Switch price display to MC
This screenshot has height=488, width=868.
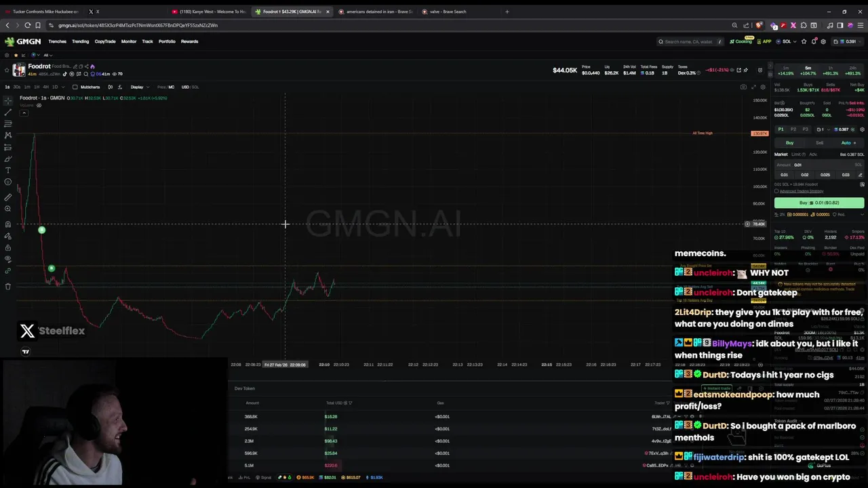pos(172,87)
